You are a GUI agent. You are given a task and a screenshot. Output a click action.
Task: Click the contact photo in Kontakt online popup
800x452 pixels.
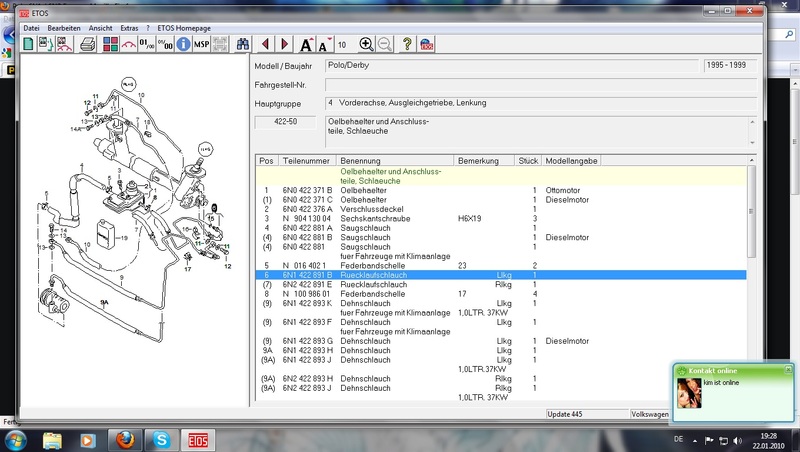click(689, 393)
